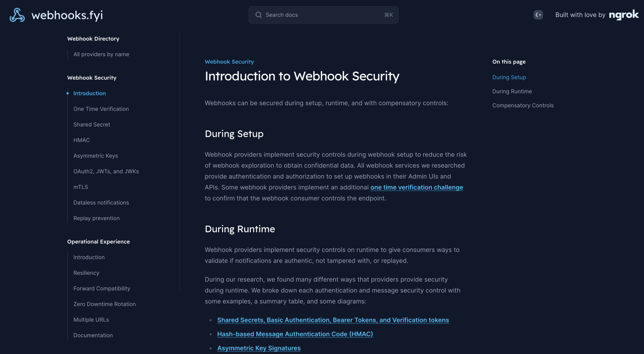Select 'OAuth2, JWTs, and JWKs' in sidebar
644x354 pixels.
(106, 171)
